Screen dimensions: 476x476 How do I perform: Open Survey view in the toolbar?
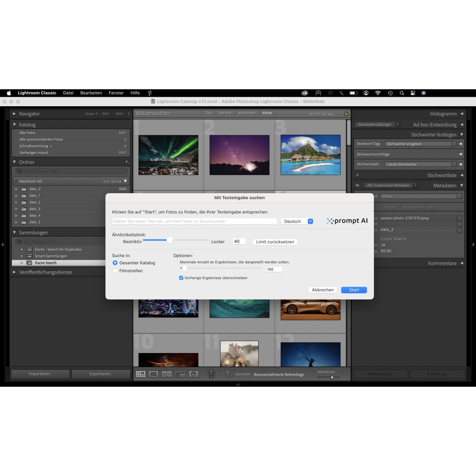[x=180, y=374]
